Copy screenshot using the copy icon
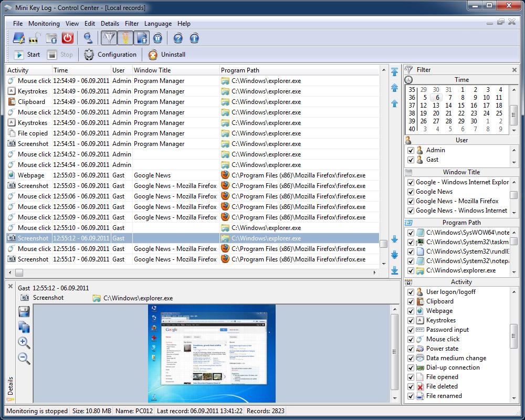The width and height of the screenshot is (525, 420). pyautogui.click(x=24, y=327)
